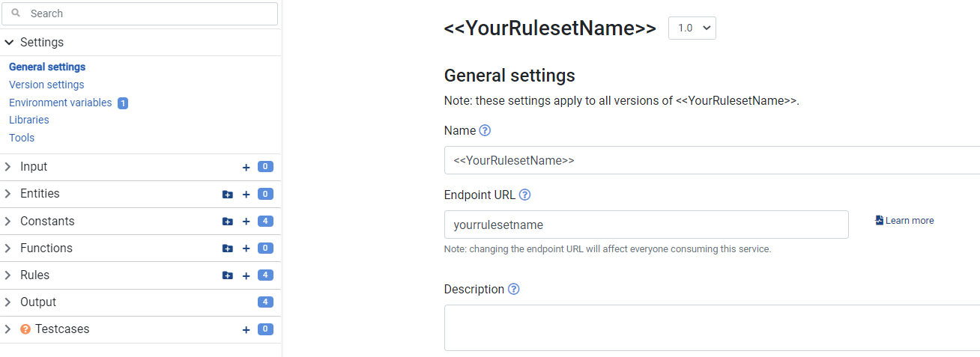Click the Endpoint URL text field
Viewport: 980px width, 357px height.
tap(646, 225)
